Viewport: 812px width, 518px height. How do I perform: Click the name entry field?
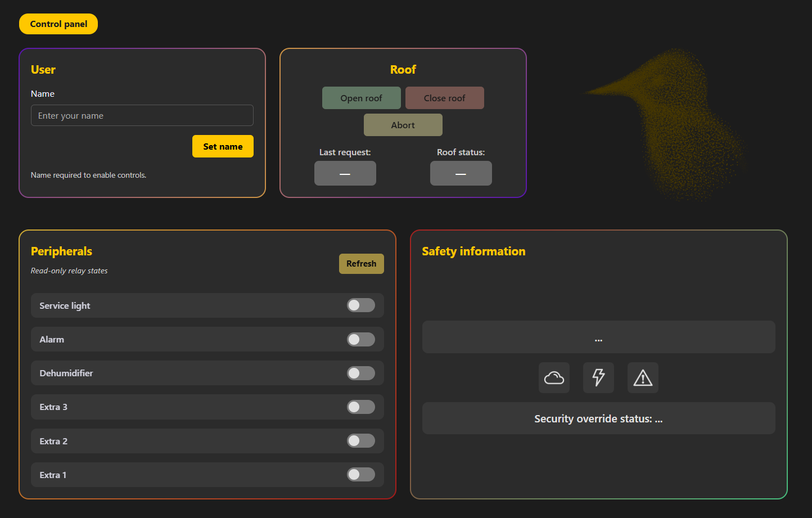click(142, 115)
